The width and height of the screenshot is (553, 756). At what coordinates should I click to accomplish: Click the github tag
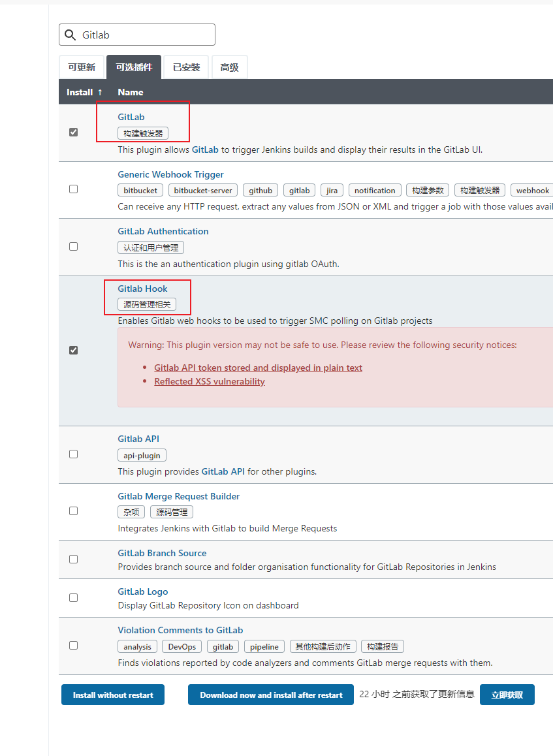[261, 191]
